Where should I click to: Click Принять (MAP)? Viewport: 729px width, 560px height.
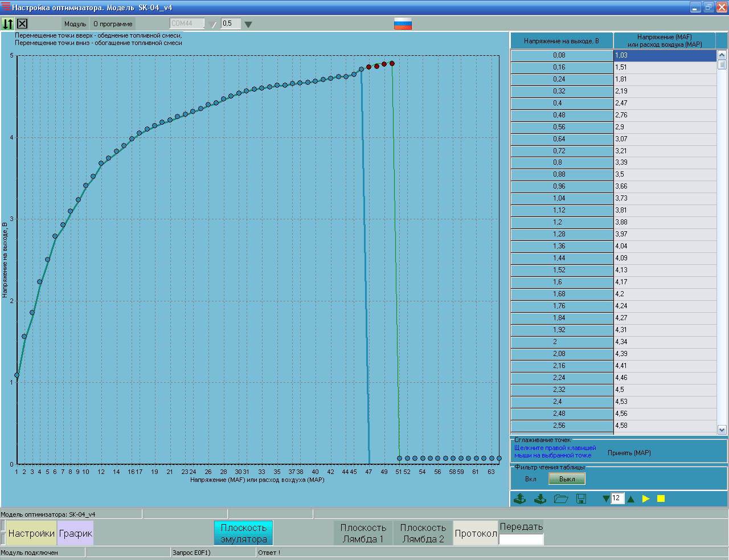(629, 453)
